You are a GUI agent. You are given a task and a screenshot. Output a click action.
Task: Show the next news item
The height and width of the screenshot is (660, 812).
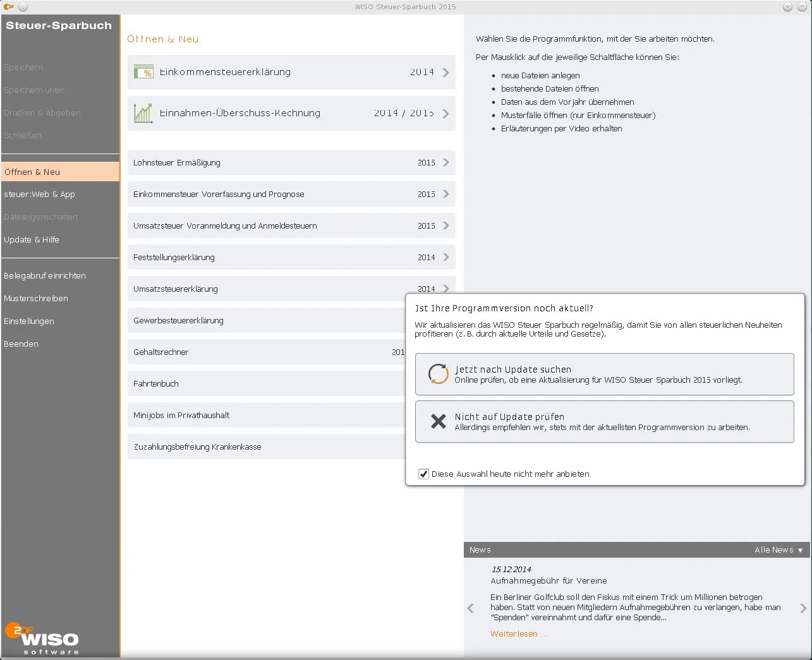(x=801, y=608)
